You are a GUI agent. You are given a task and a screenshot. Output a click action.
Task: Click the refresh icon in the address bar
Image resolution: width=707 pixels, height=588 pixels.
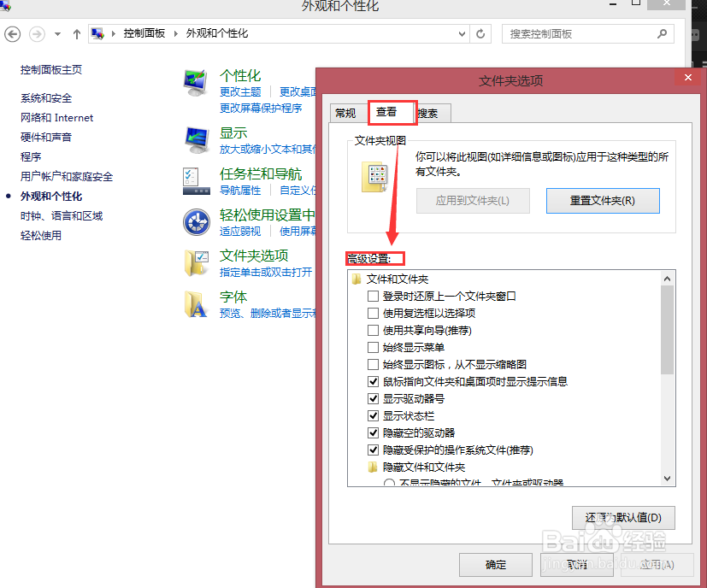480,34
